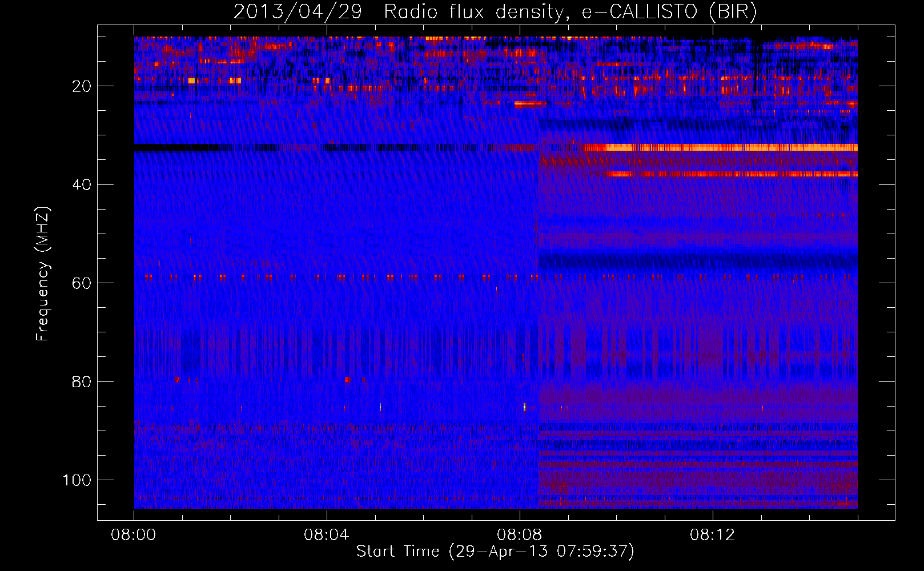Click the "08:00" time tick label
The width and height of the screenshot is (924, 571).
tap(134, 535)
